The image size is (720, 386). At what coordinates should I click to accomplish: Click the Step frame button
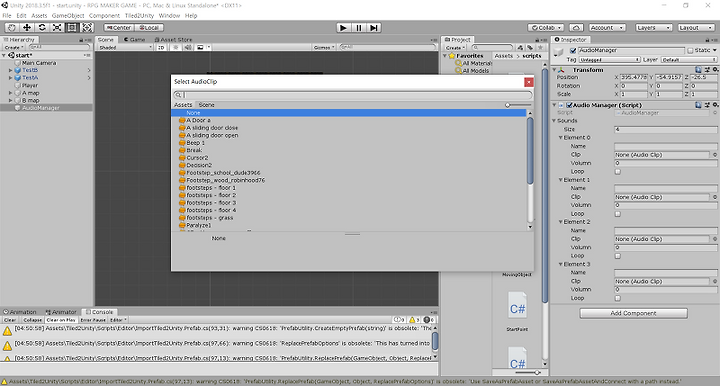(x=374, y=28)
